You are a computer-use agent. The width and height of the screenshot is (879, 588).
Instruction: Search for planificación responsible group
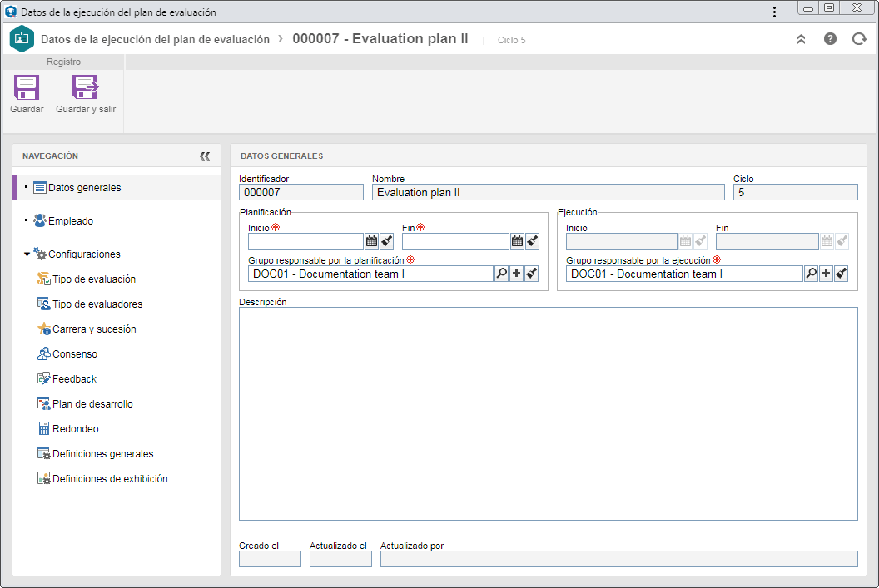pyautogui.click(x=502, y=274)
